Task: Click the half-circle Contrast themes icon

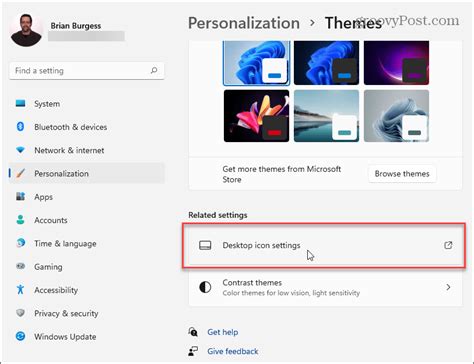Action: coord(205,287)
